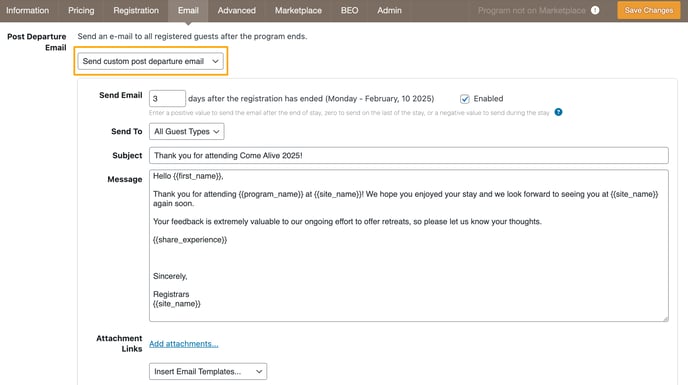Switch to the Information tab
The image size is (688, 385).
(28, 11)
